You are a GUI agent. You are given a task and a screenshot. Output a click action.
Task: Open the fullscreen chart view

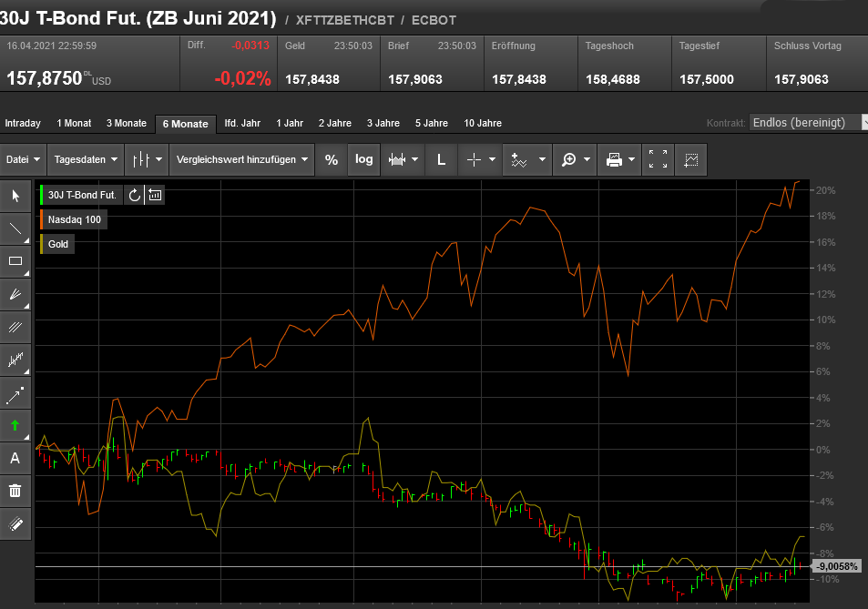point(659,159)
